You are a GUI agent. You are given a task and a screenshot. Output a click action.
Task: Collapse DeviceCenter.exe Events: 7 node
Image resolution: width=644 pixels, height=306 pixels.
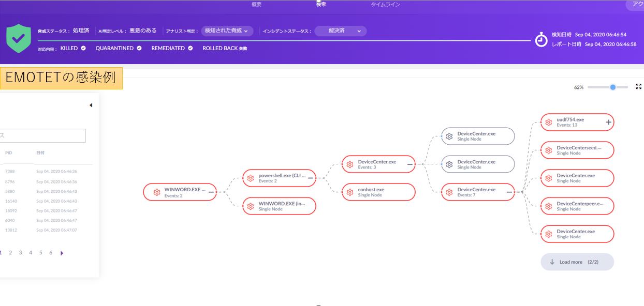point(509,192)
